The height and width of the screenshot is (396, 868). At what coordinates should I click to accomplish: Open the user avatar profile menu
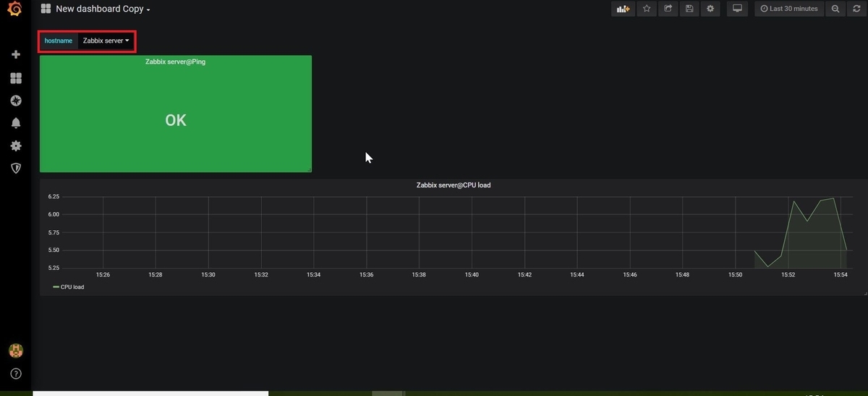[16, 351]
